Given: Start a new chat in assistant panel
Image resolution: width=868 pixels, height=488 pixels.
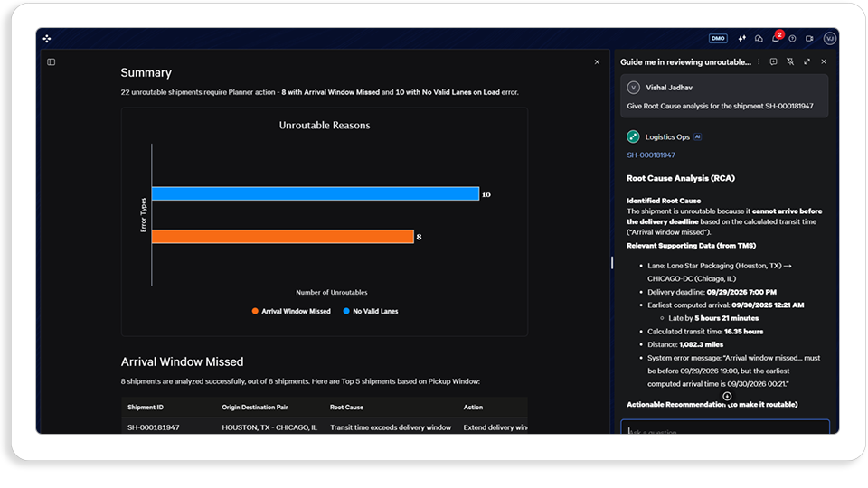Looking at the screenshot, I should tap(773, 62).
